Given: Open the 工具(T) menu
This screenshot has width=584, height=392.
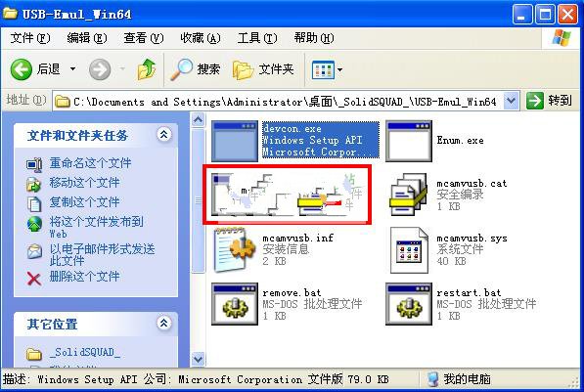Looking at the screenshot, I should pyautogui.click(x=257, y=37).
